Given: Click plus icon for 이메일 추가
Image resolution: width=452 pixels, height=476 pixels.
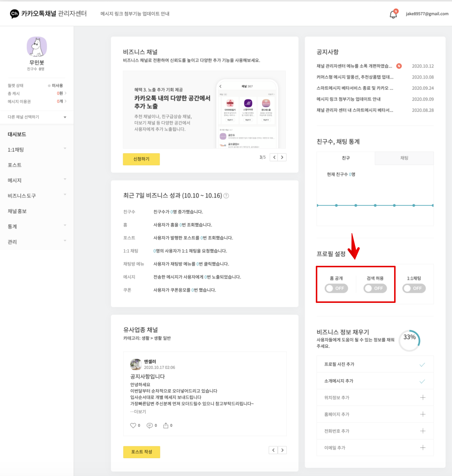Looking at the screenshot, I should point(422,447).
